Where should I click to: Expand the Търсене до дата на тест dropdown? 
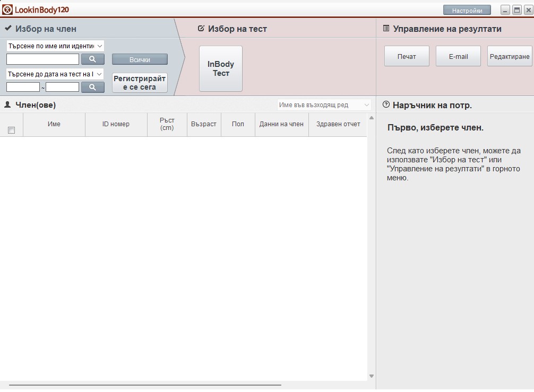[x=55, y=74]
